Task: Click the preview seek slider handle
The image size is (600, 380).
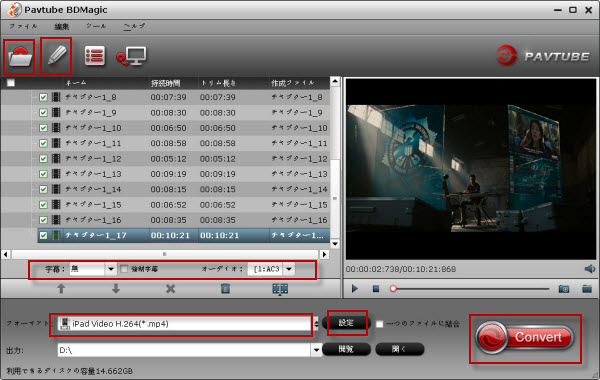Action: coord(393,289)
